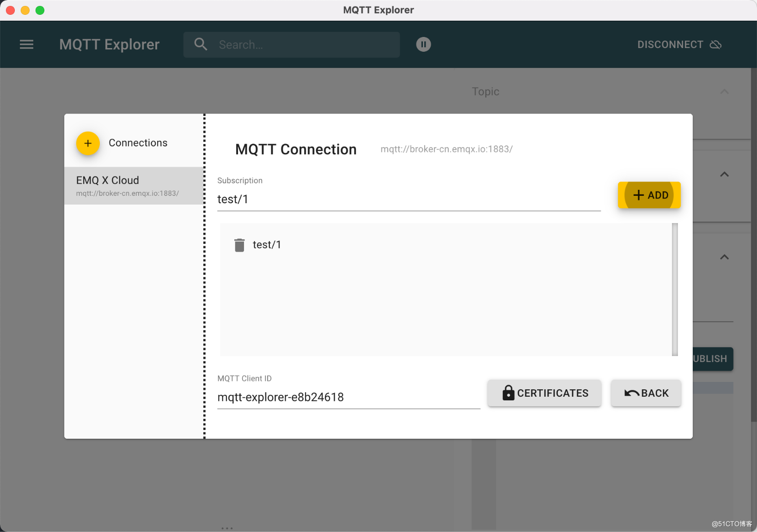Click the mqtt://broker-cn.emqx.io:1883/ header URL

(446, 149)
